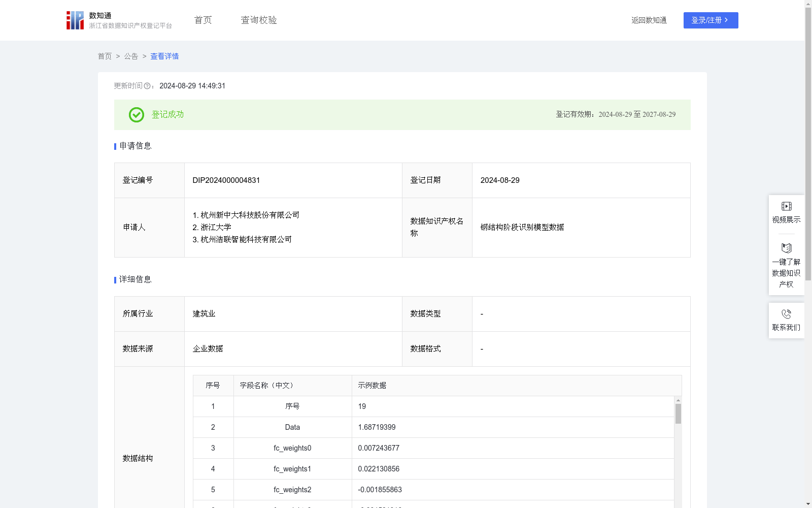Click the 数据知识产权名称 label cell
The width and height of the screenshot is (812, 508).
[437, 228]
